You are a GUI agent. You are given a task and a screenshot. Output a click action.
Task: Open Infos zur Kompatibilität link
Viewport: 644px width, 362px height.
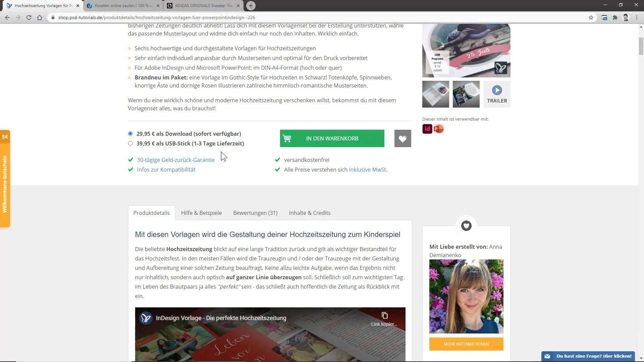(x=166, y=170)
